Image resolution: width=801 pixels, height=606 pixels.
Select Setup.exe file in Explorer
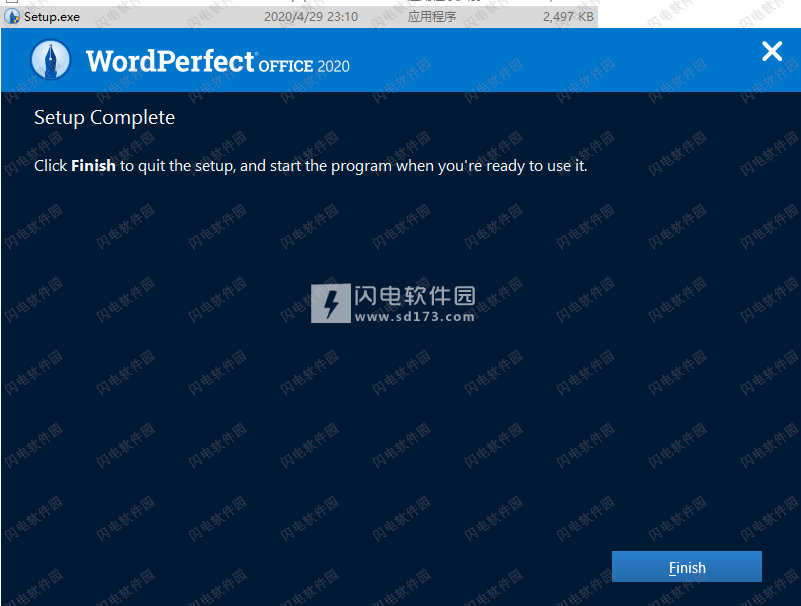[x=299, y=17]
